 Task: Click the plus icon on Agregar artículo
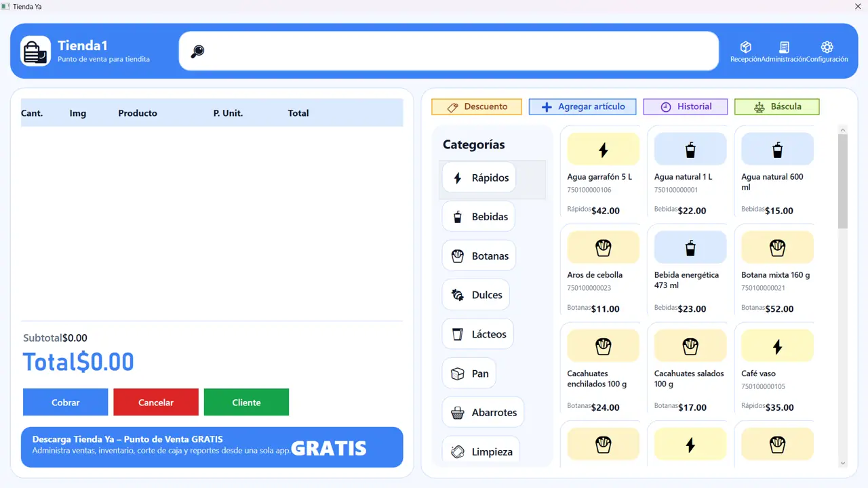(x=547, y=107)
